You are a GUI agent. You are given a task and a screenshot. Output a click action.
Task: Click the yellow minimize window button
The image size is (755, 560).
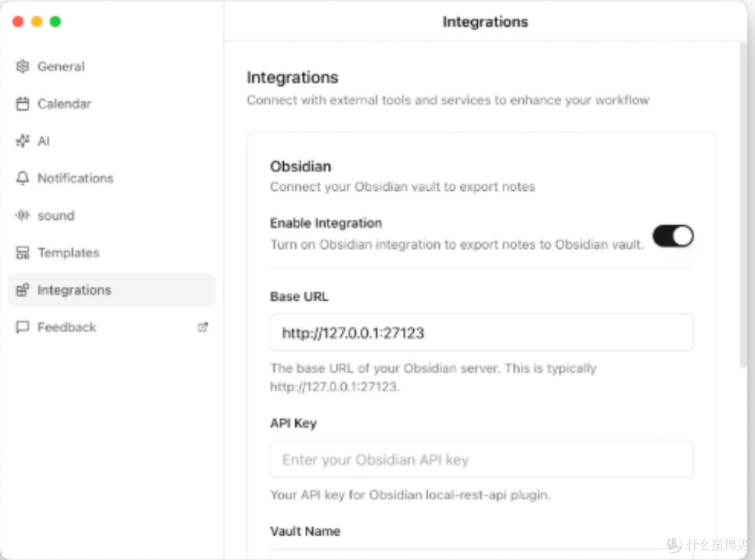pyautogui.click(x=36, y=22)
